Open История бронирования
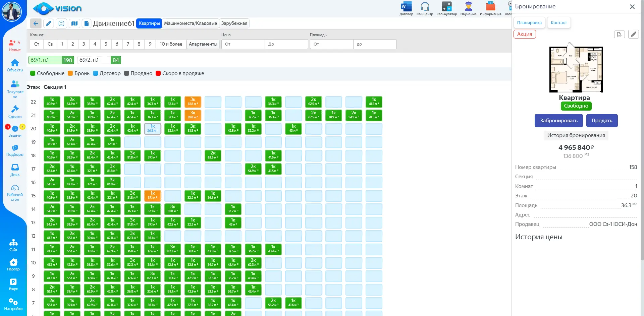The image size is (644, 316). point(576,135)
